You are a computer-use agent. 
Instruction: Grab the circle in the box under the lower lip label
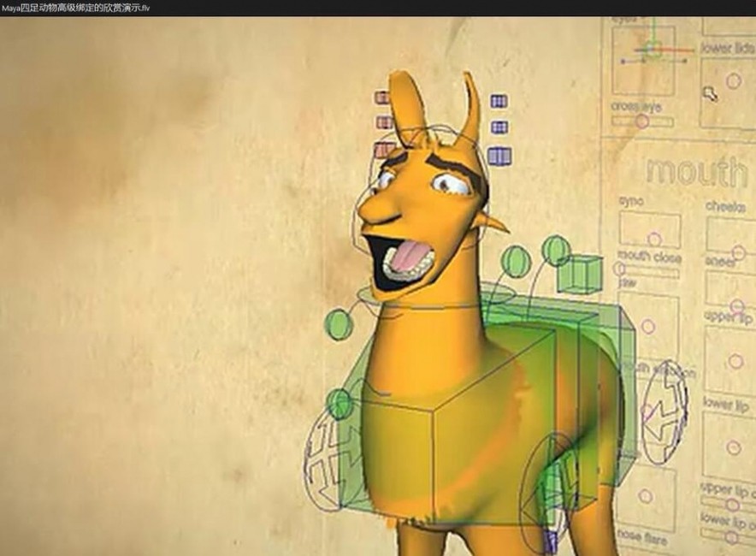pos(734,448)
